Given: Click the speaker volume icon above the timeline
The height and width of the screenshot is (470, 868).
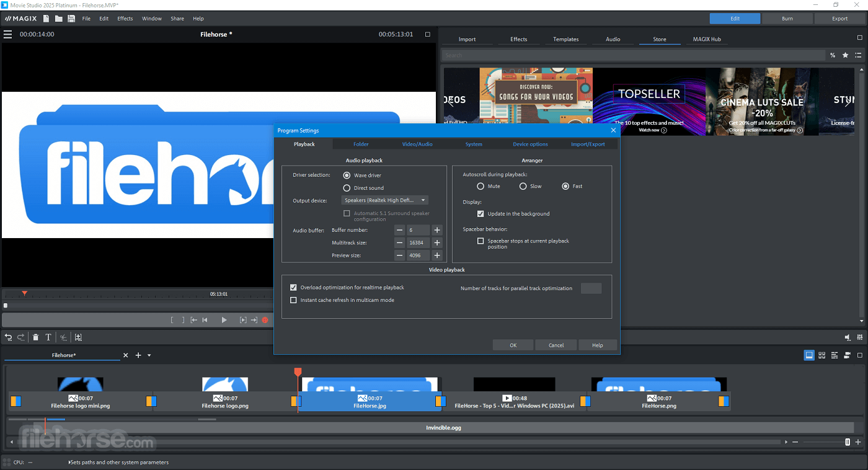Looking at the screenshot, I should point(848,337).
